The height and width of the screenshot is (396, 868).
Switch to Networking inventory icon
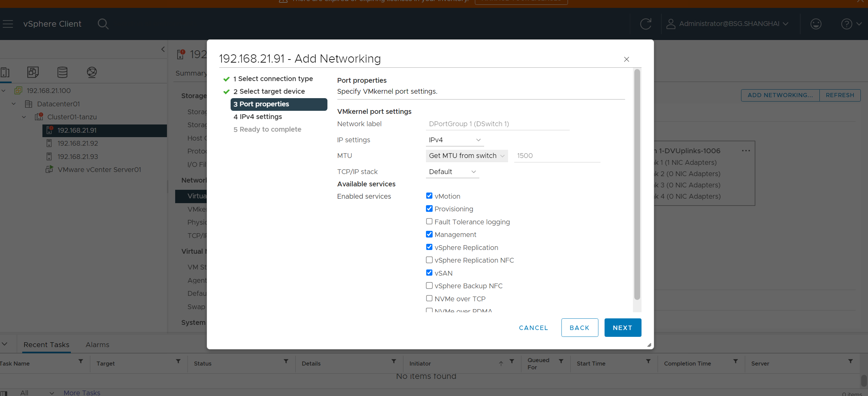click(92, 72)
